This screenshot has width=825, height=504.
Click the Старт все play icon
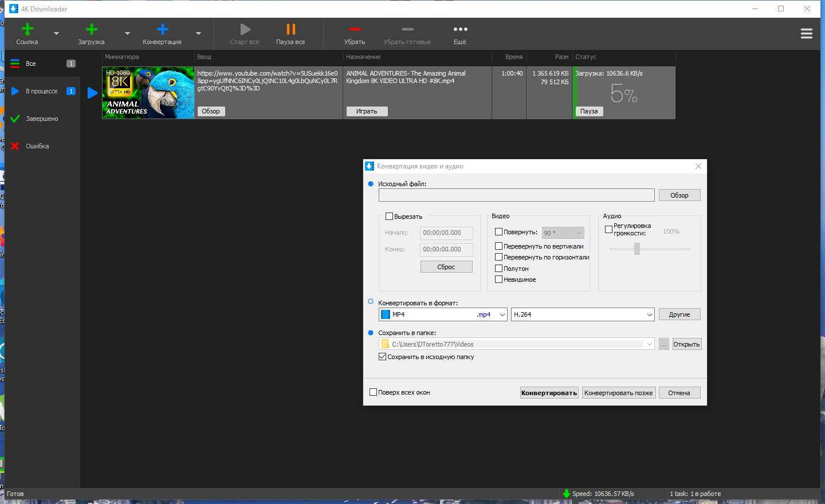click(245, 29)
